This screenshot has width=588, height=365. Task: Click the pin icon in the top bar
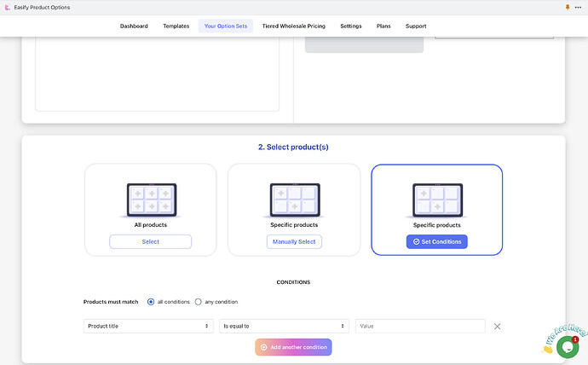pyautogui.click(x=568, y=7)
